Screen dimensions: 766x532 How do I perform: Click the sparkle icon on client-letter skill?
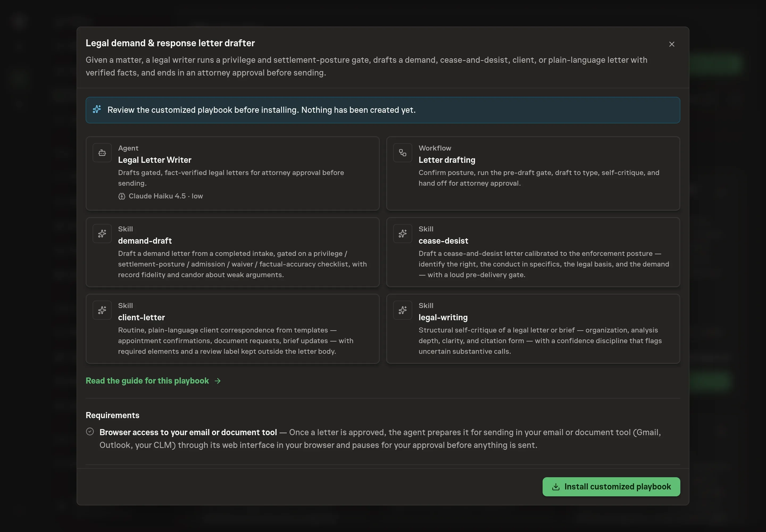102,310
